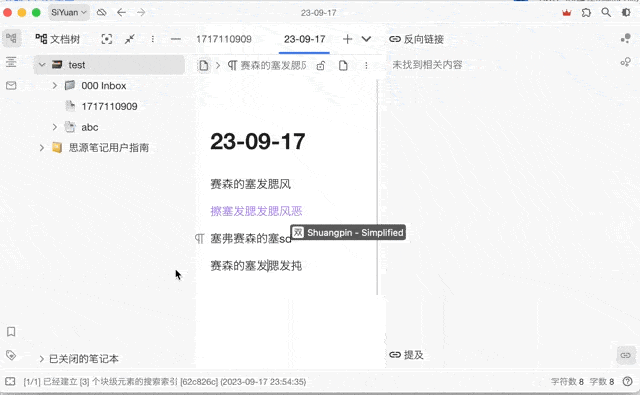The width and height of the screenshot is (640, 395).
Task: Click the cloud sync disabled icon
Action: click(x=101, y=13)
